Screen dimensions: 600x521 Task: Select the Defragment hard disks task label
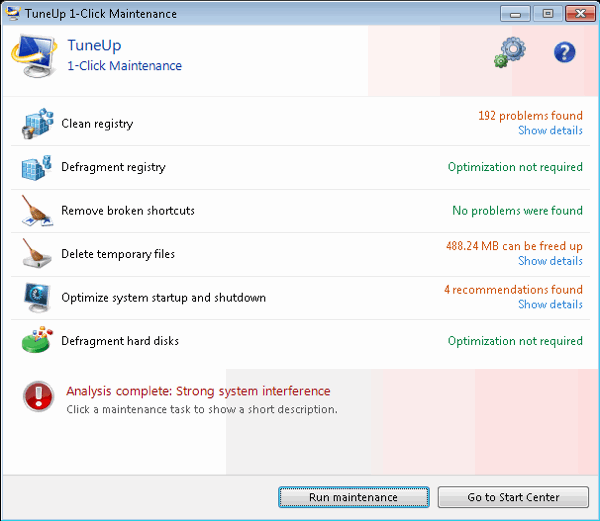pyautogui.click(x=120, y=341)
